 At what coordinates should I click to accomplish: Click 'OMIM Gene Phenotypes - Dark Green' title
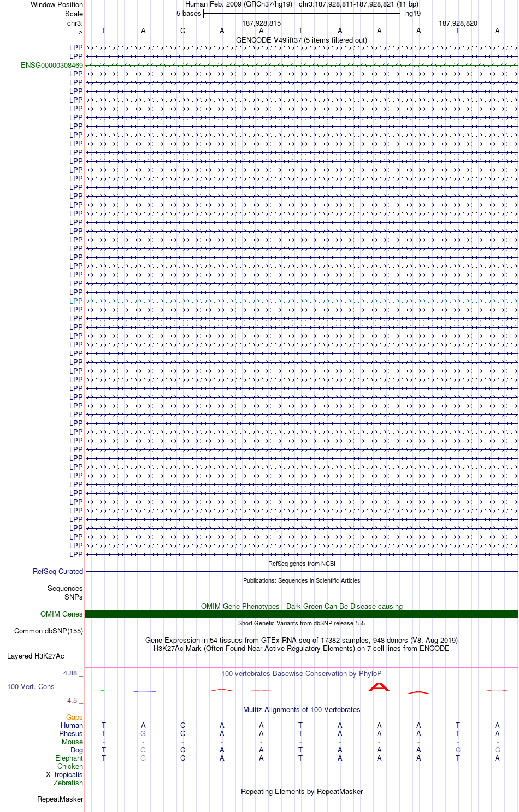tap(302, 607)
